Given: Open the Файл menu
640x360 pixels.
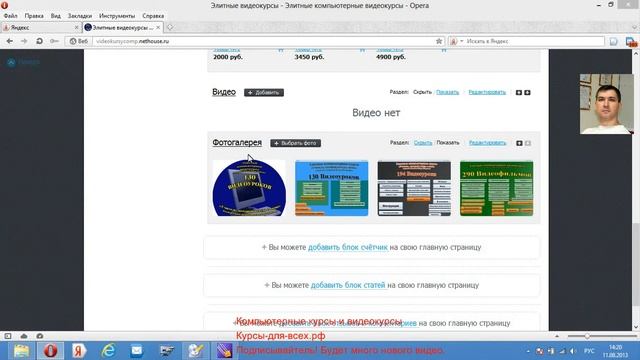Looking at the screenshot, I should [x=11, y=16].
